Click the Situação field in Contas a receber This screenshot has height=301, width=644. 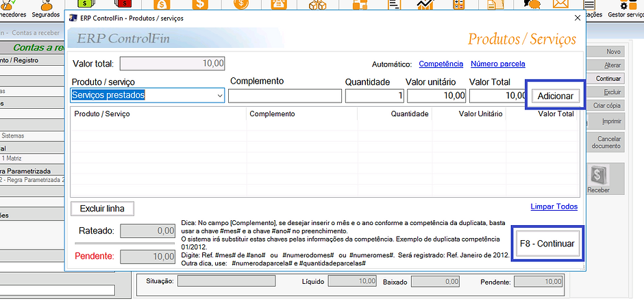226,281
